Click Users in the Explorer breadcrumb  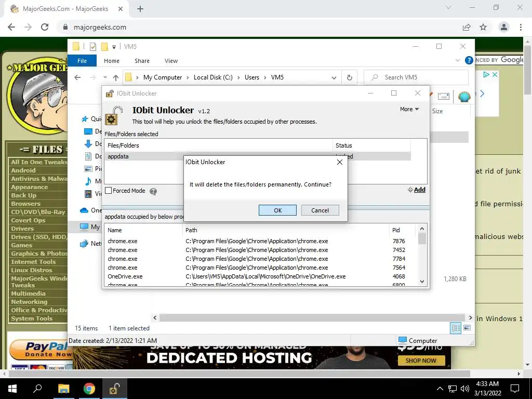point(252,77)
